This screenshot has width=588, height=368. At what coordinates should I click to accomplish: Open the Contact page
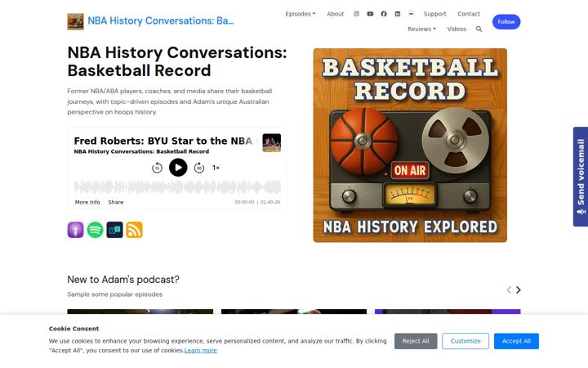pos(469,14)
